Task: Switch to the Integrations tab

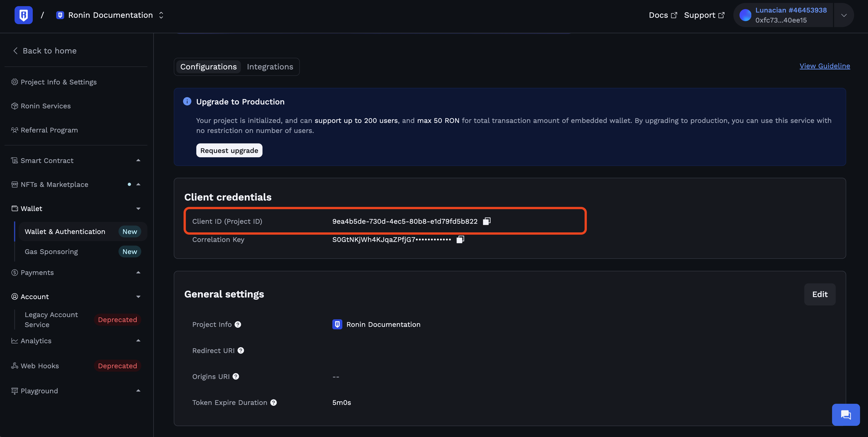Action: click(x=270, y=67)
